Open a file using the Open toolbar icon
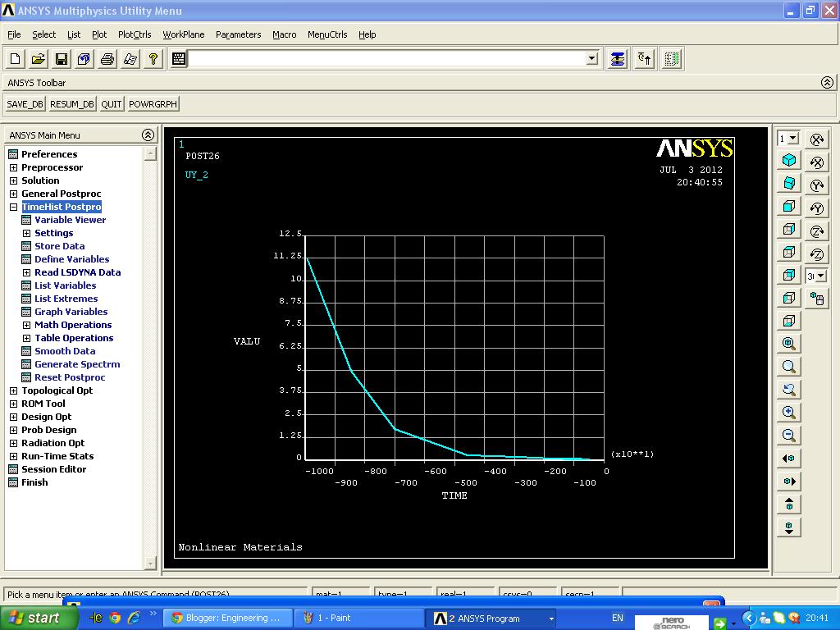The image size is (840, 630). click(37, 58)
